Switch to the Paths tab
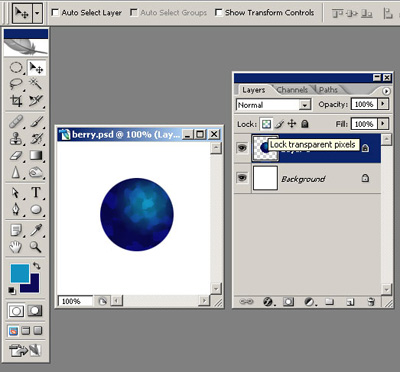 (x=328, y=90)
